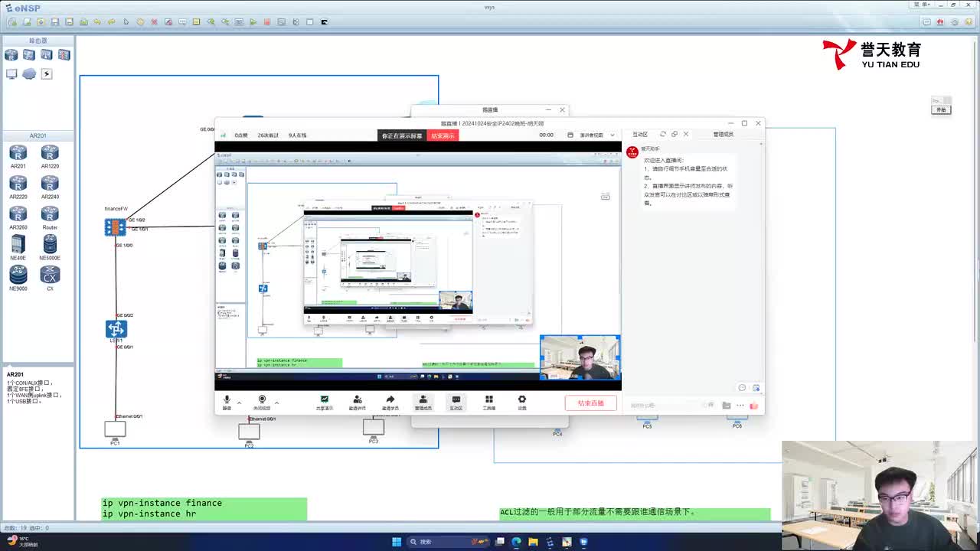Open more chat options ellipsis
980x551 pixels.
tap(740, 406)
